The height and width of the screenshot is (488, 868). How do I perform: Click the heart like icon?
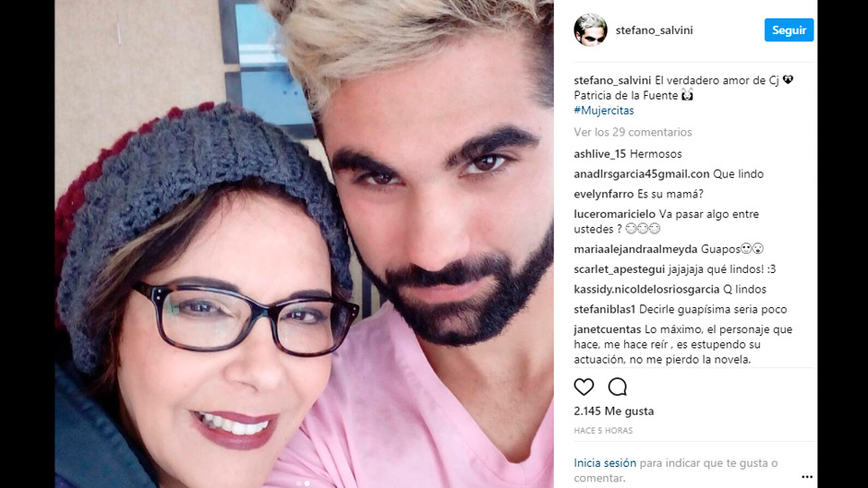[x=584, y=387]
